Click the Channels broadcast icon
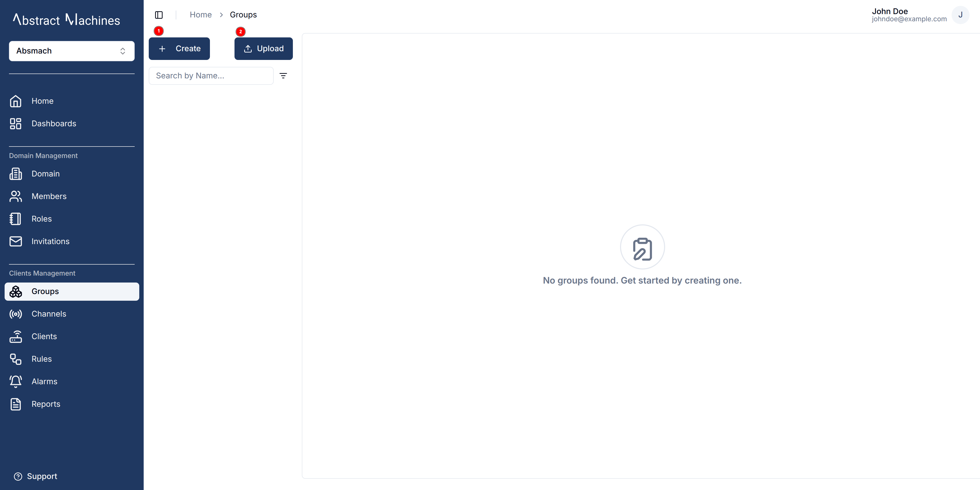 [16, 314]
